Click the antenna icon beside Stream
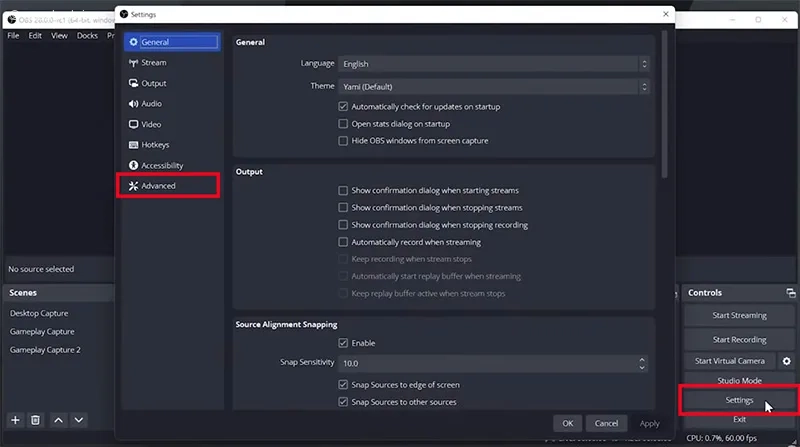 tap(133, 63)
